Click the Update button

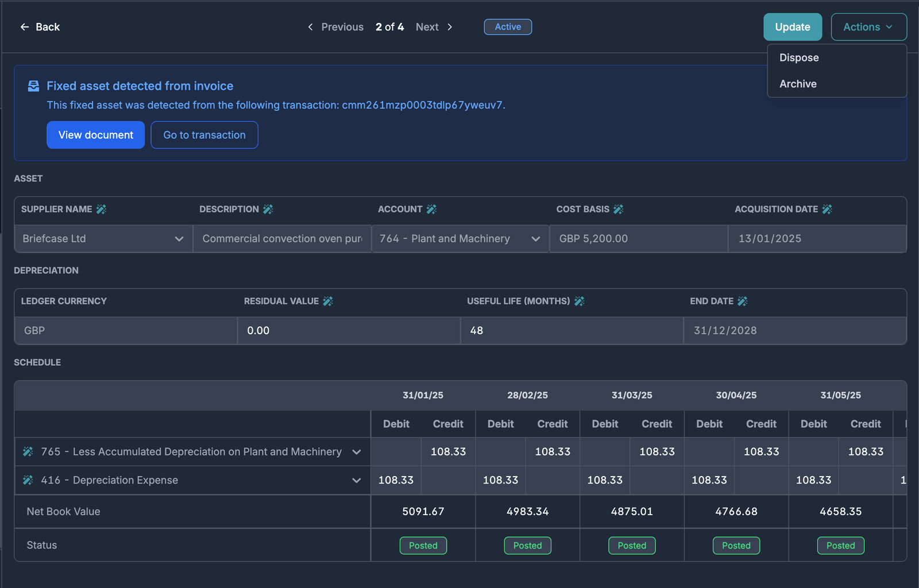(x=793, y=27)
